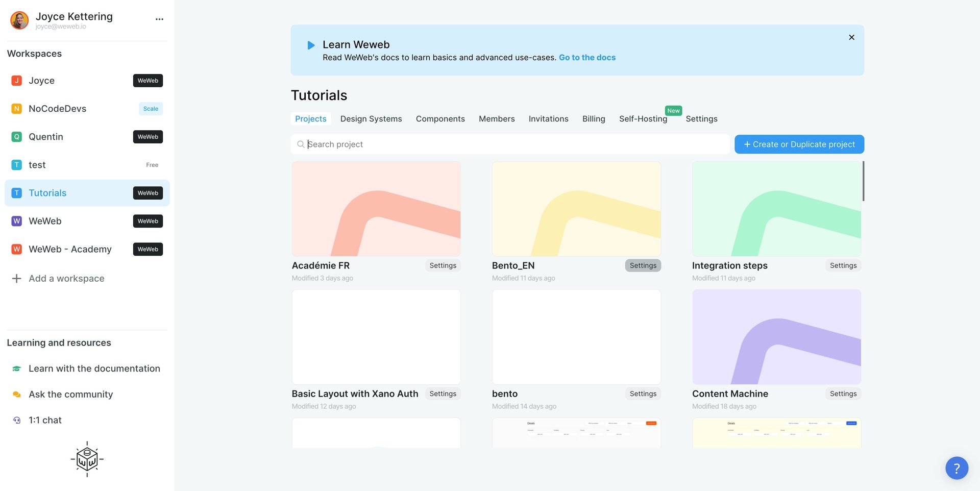Click the Tutorials workspace 'T' icon
The width and height of the screenshot is (980, 491).
pyautogui.click(x=17, y=193)
